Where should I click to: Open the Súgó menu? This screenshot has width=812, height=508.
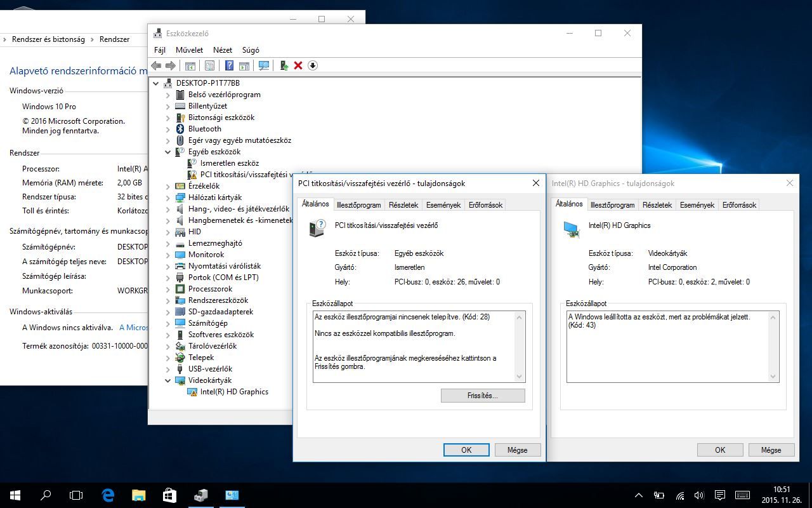(x=251, y=50)
